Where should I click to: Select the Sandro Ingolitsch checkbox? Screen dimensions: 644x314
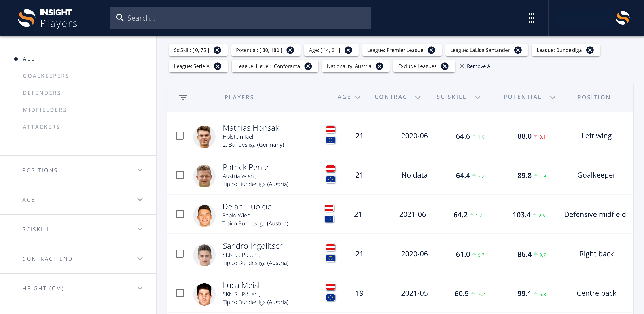click(x=180, y=254)
